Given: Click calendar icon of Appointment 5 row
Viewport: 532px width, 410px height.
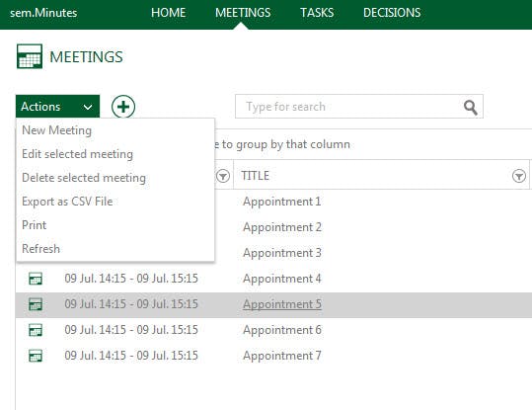Looking at the screenshot, I should (x=36, y=304).
